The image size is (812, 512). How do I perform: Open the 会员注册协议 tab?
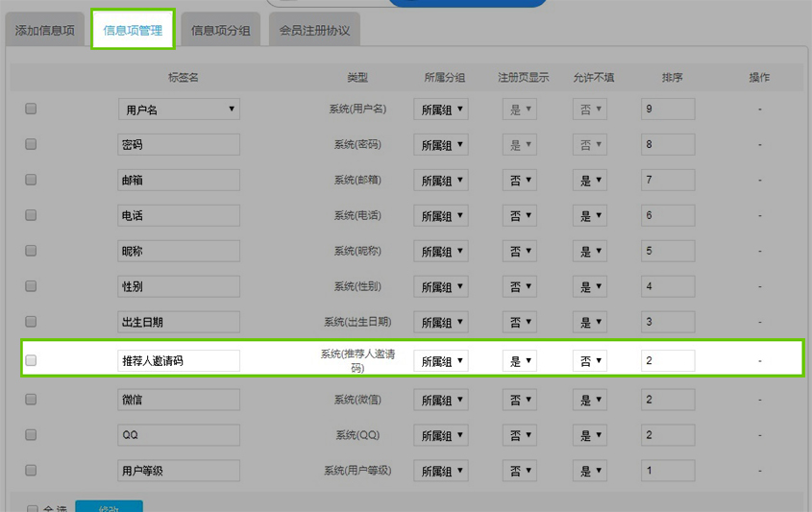[314, 31]
